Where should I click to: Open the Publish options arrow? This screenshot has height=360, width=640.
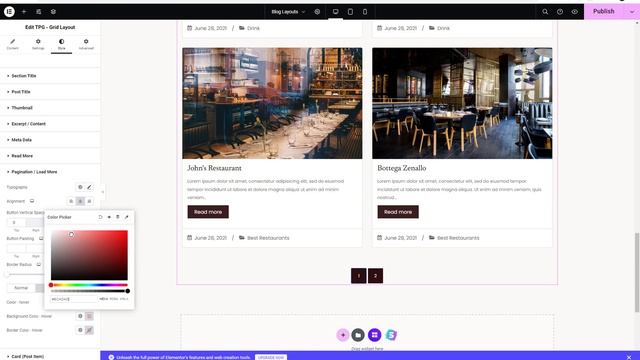[x=632, y=12]
